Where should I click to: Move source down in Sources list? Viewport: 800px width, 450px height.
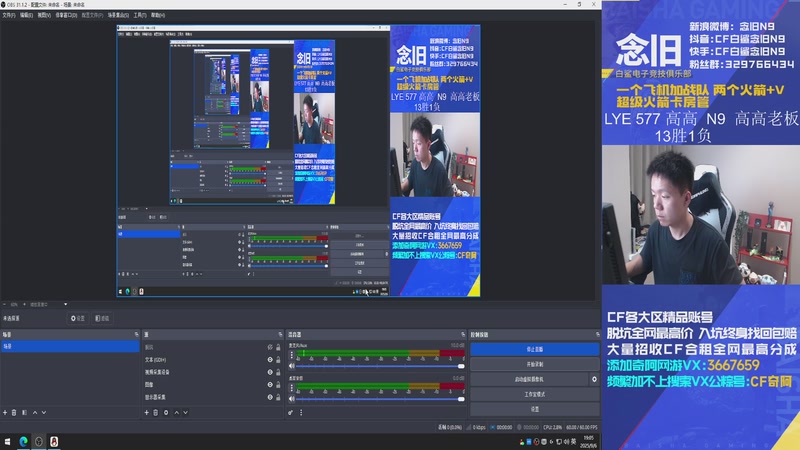click(x=186, y=412)
